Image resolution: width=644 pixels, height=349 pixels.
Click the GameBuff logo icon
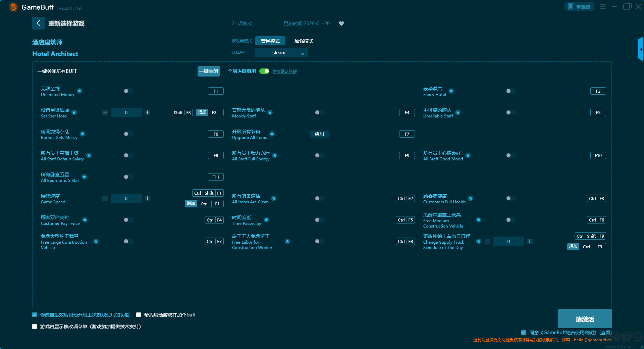(13, 7)
